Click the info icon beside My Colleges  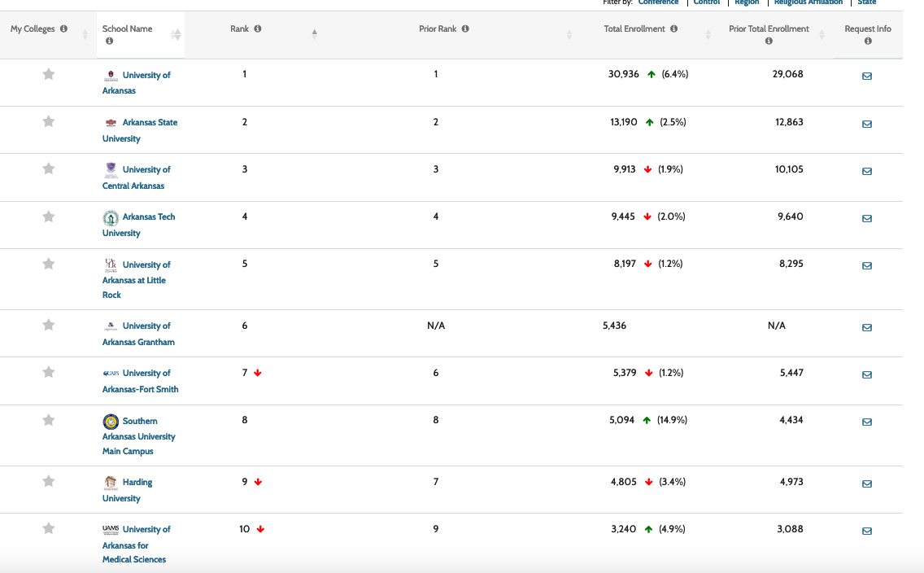63,29
